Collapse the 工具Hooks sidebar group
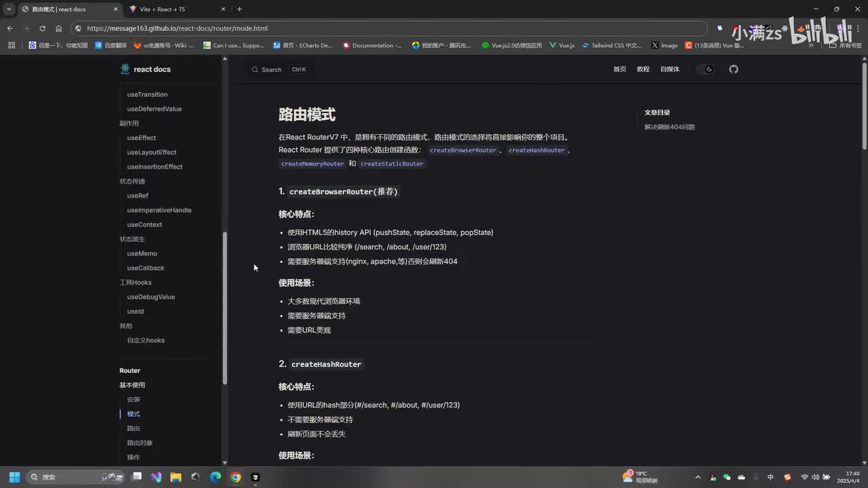Image resolution: width=868 pixels, height=488 pixels. coord(136,283)
